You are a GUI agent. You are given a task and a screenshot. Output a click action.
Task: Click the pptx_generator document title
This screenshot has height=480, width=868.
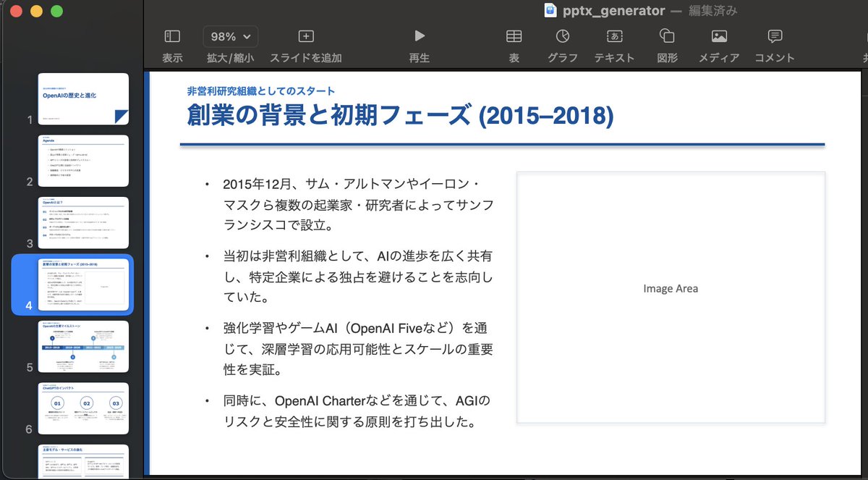tap(613, 11)
